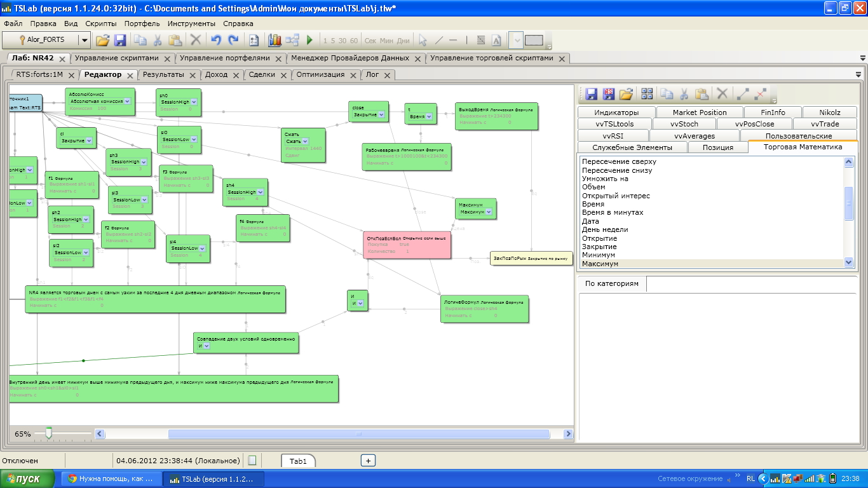868x488 pixels.
Task: Expand the 'Совпадение двух условий' И dropdown
Action: pos(207,346)
